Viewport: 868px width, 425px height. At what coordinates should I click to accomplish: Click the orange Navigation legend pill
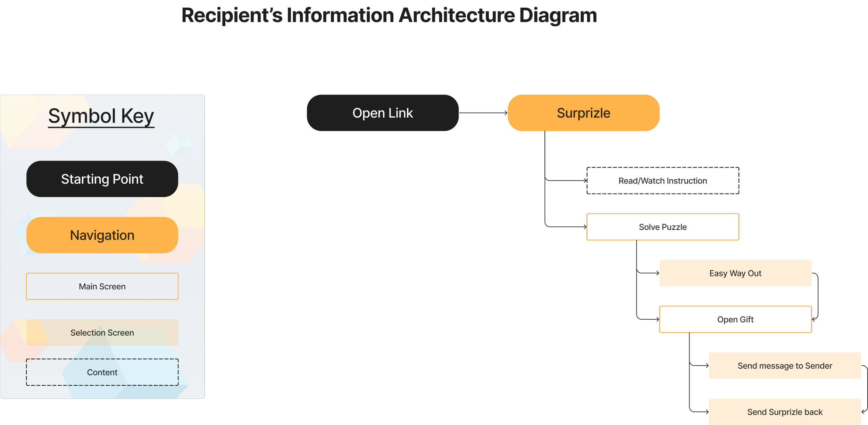pyautogui.click(x=102, y=235)
